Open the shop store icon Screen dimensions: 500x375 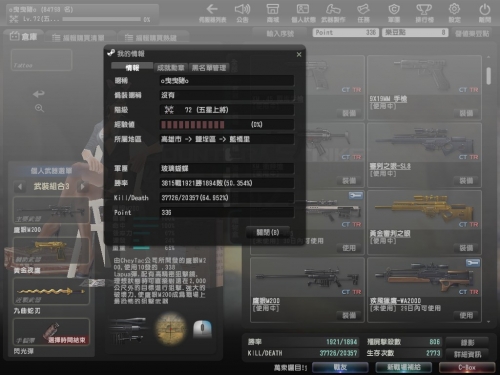[273, 9]
